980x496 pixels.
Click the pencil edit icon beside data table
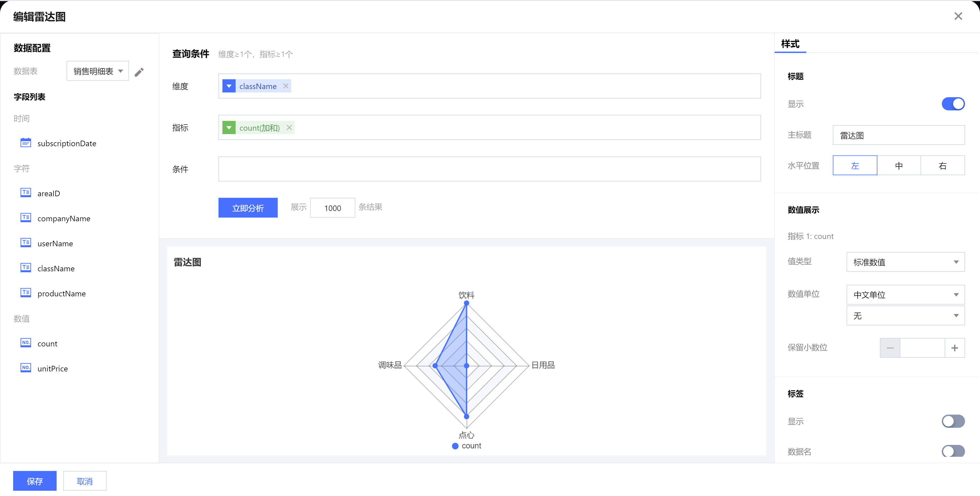point(139,72)
